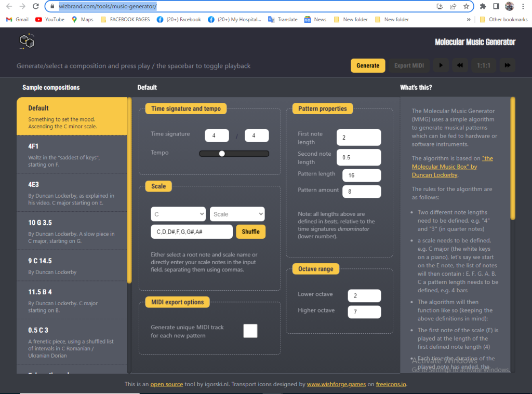The width and height of the screenshot is (532, 394).
Task: Toggle unique MIDI track per pattern checkbox
Action: pos(250,331)
